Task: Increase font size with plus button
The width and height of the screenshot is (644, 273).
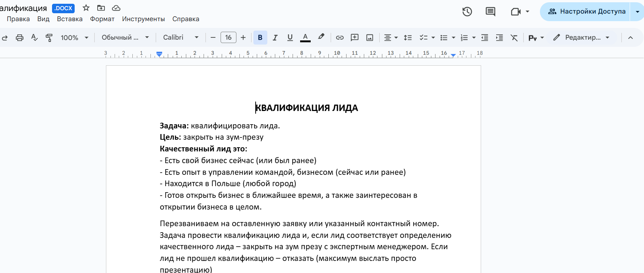Action: (x=243, y=37)
